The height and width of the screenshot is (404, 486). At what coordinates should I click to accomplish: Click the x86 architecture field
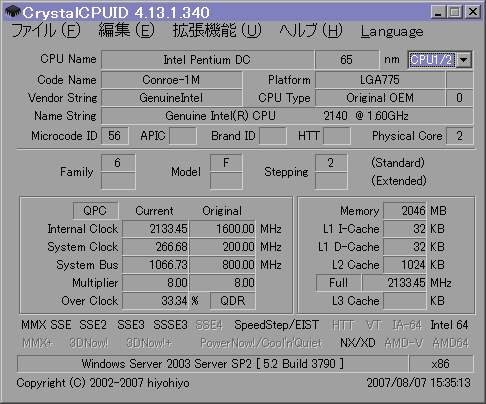pyautogui.click(x=441, y=363)
